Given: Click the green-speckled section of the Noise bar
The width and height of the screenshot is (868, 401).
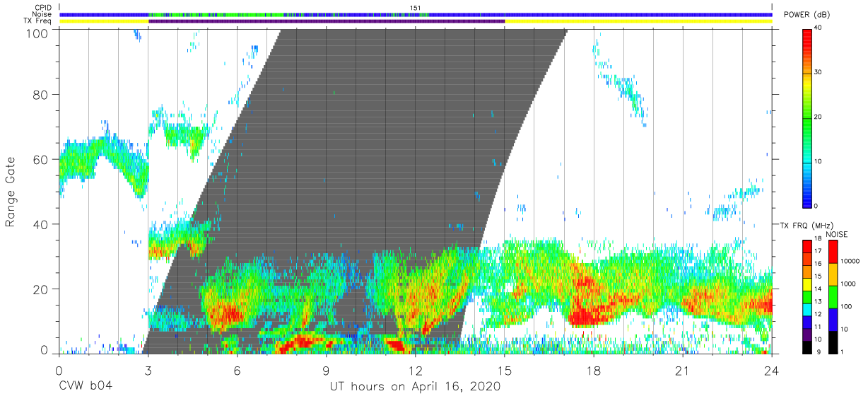Looking at the screenshot, I should (x=288, y=14).
